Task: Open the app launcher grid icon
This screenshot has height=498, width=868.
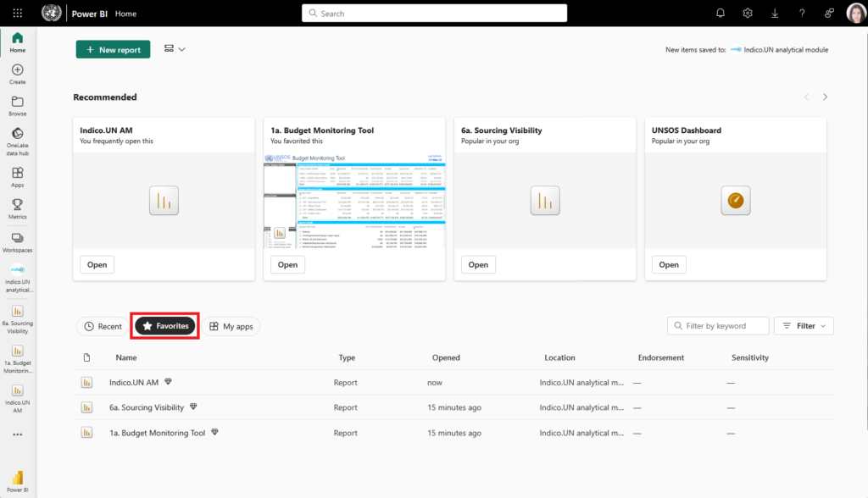Action: click(x=17, y=14)
